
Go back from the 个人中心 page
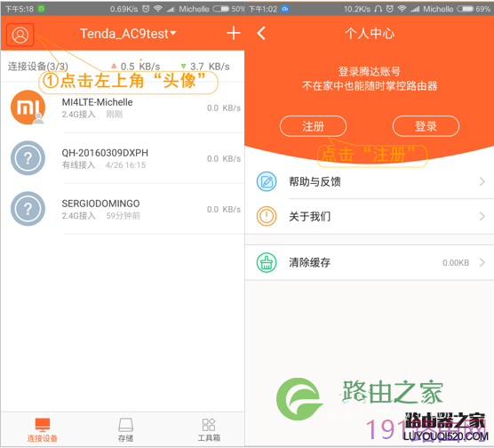tap(261, 33)
